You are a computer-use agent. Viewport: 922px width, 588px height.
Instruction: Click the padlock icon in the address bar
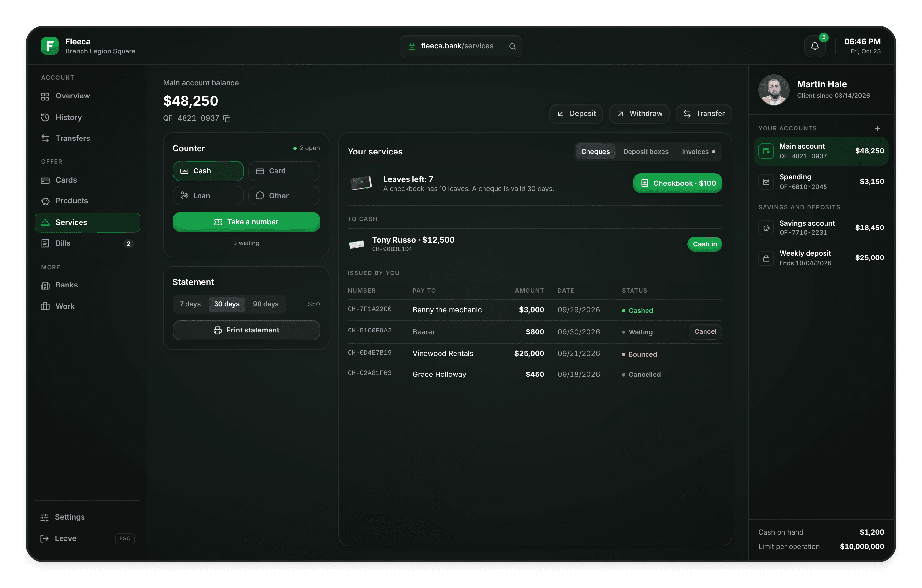click(x=412, y=46)
